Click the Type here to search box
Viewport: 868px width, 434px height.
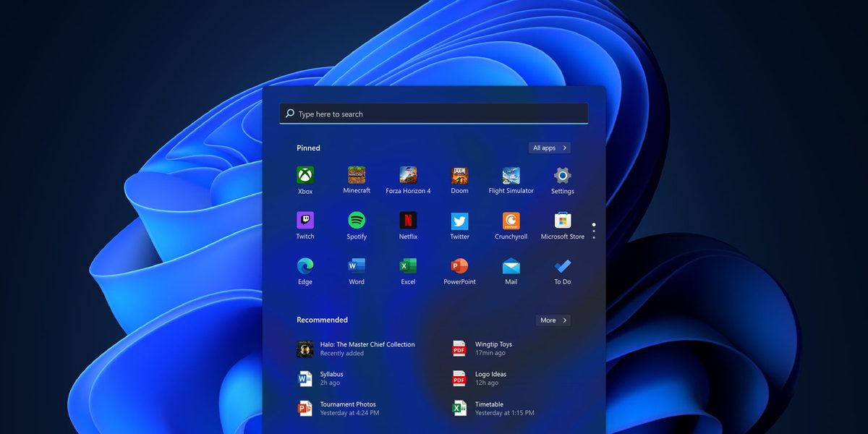[434, 114]
